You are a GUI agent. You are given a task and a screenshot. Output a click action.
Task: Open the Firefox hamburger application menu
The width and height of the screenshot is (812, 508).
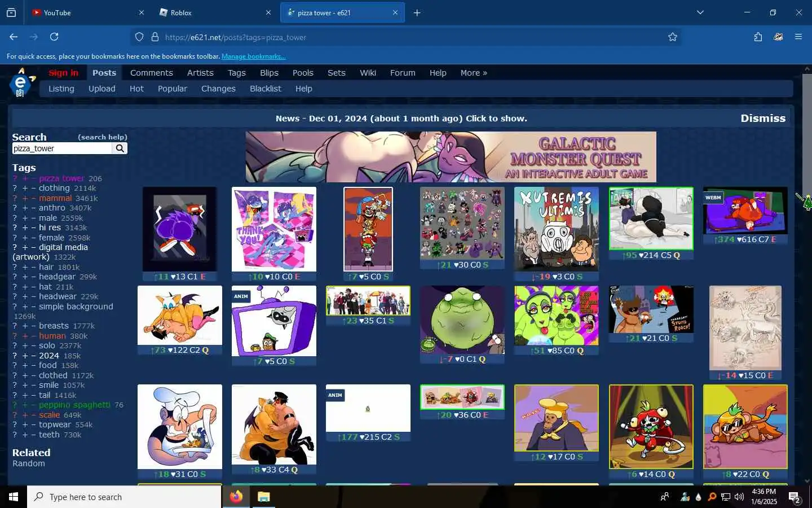click(x=798, y=37)
